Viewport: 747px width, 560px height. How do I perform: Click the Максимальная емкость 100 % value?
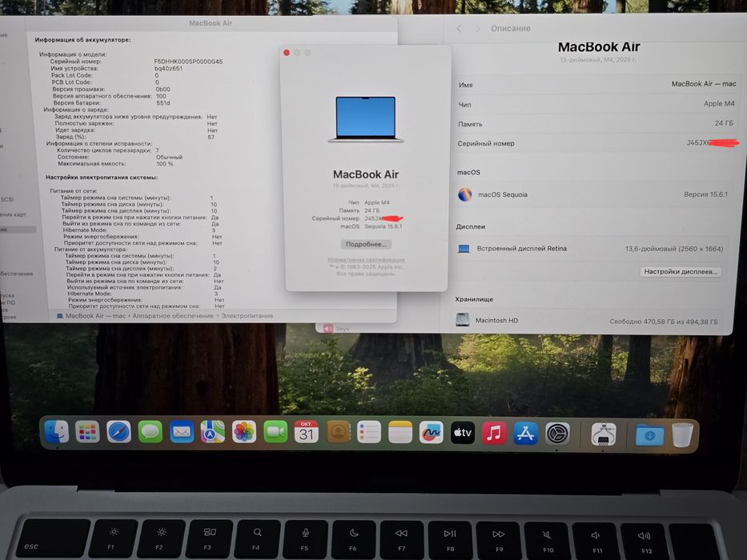(164, 164)
